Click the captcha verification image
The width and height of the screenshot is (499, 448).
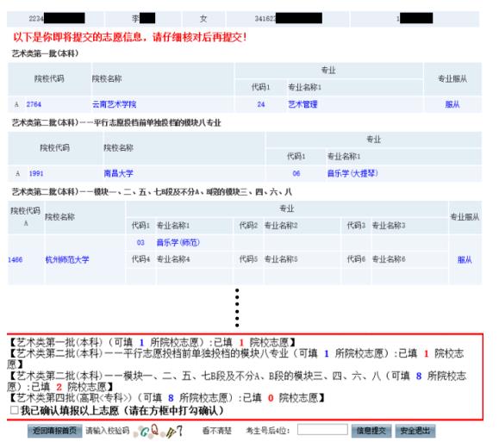159,431
